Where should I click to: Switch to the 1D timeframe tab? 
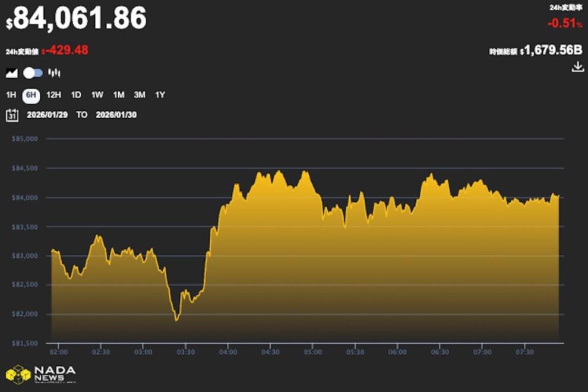pos(74,94)
